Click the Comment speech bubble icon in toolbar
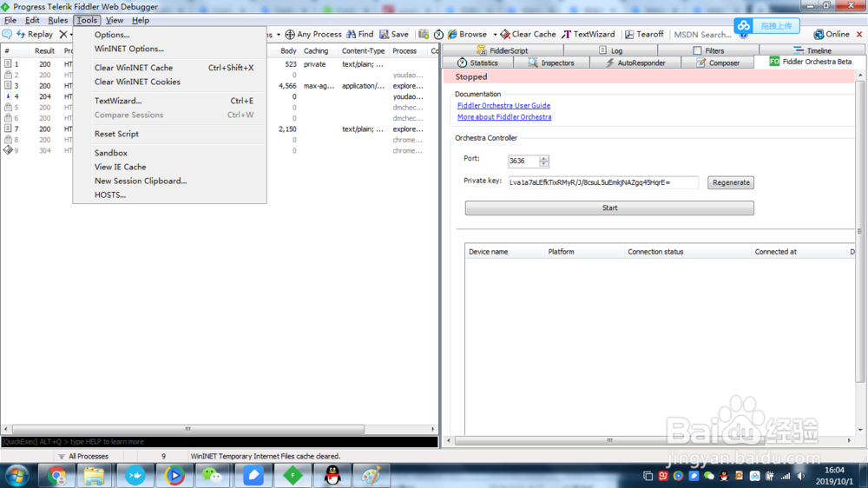 point(7,35)
